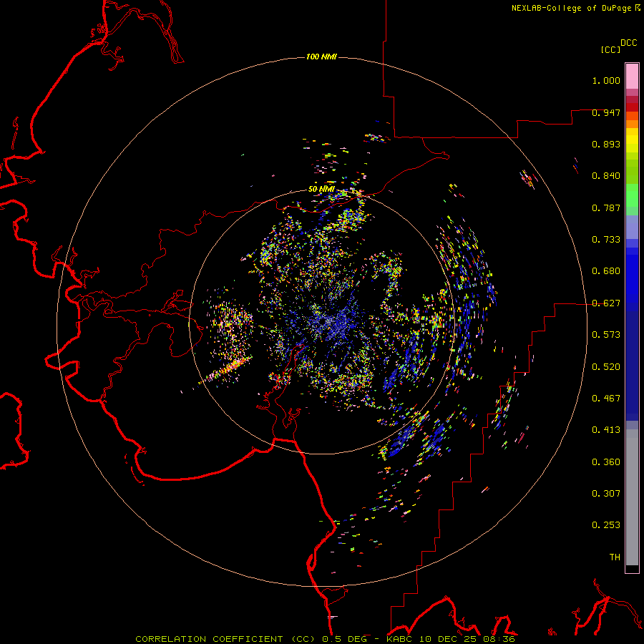
Task: Select the 0.360 legend value
Action: pos(606,462)
